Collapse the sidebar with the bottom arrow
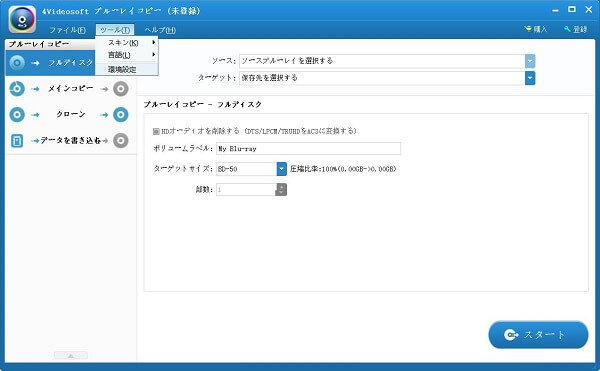This screenshot has width=600, height=371. pyautogui.click(x=71, y=355)
